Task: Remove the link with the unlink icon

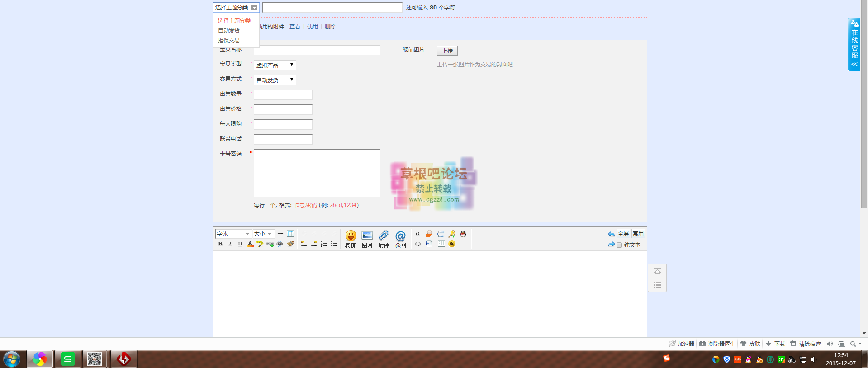Action: 280,244
